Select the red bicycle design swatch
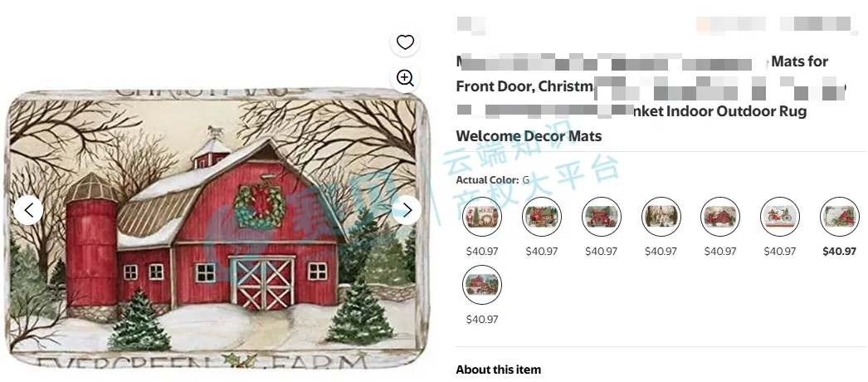This screenshot has height=382, width=868. point(781,218)
